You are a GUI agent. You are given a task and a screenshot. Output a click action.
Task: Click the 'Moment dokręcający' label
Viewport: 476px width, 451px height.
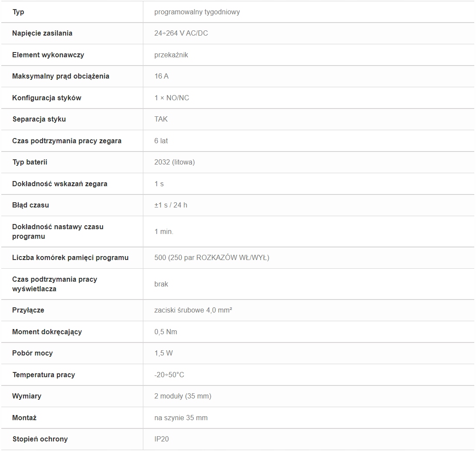[x=47, y=332]
